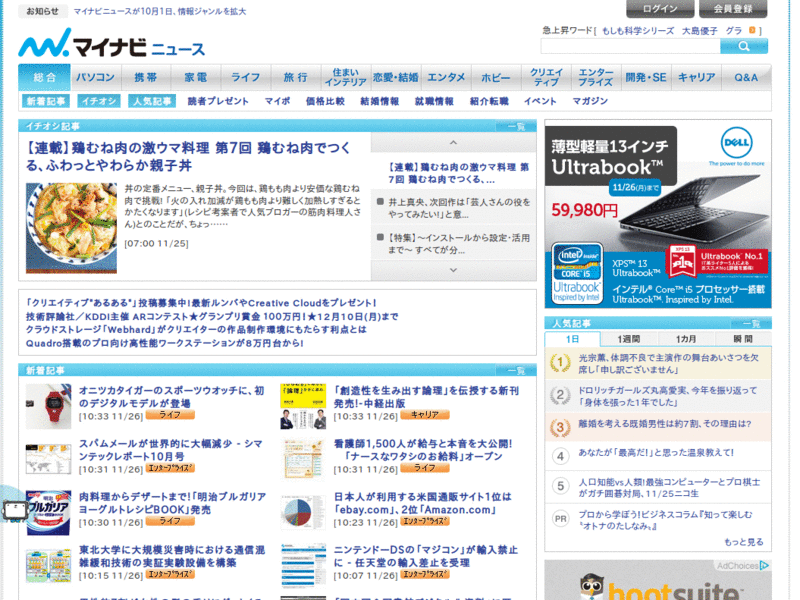
Task: Click the Dell logo in the ad
Action: [x=736, y=143]
